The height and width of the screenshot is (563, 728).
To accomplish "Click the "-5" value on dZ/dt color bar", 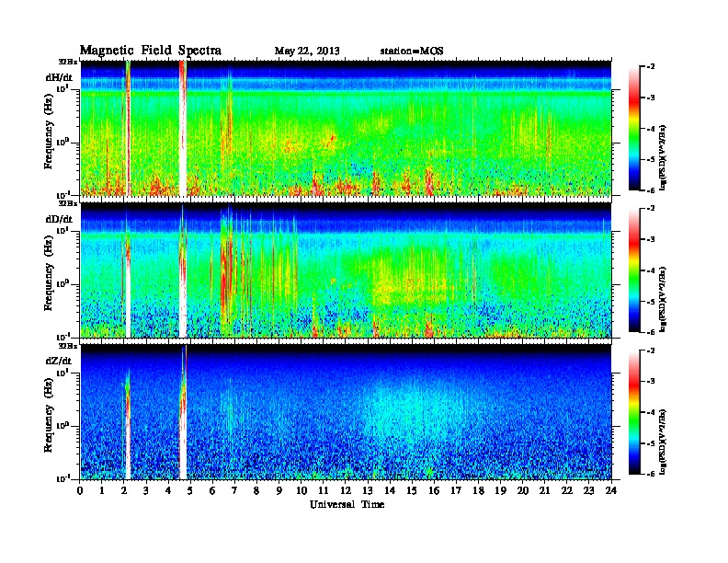I will pos(652,443).
